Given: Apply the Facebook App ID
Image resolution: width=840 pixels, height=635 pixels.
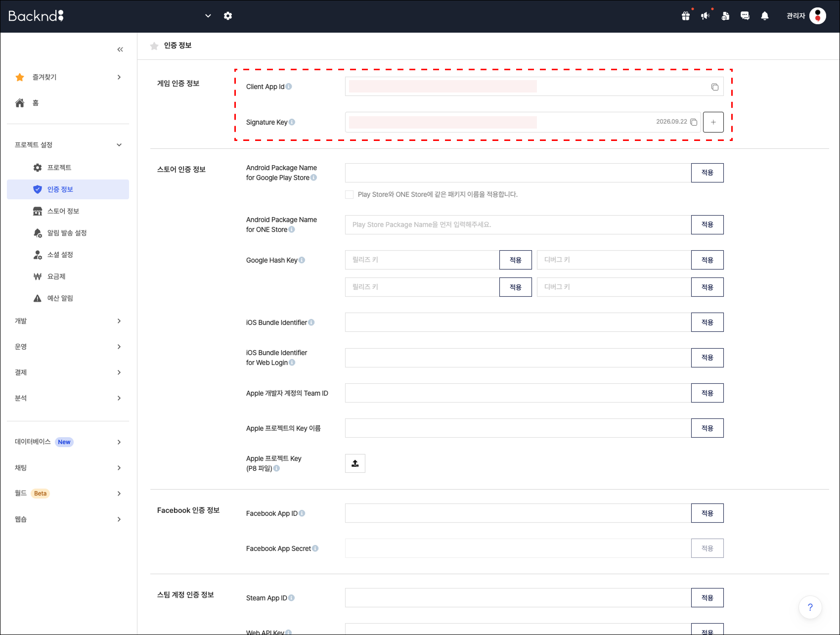Looking at the screenshot, I should pyautogui.click(x=707, y=513).
